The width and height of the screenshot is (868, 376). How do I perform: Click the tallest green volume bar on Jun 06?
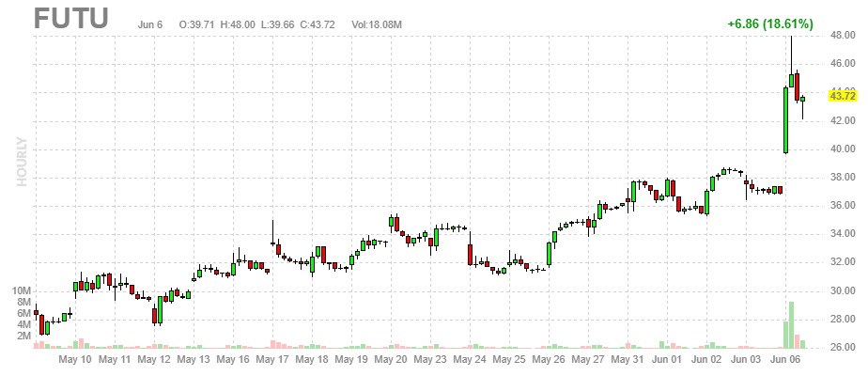pyautogui.click(x=792, y=324)
